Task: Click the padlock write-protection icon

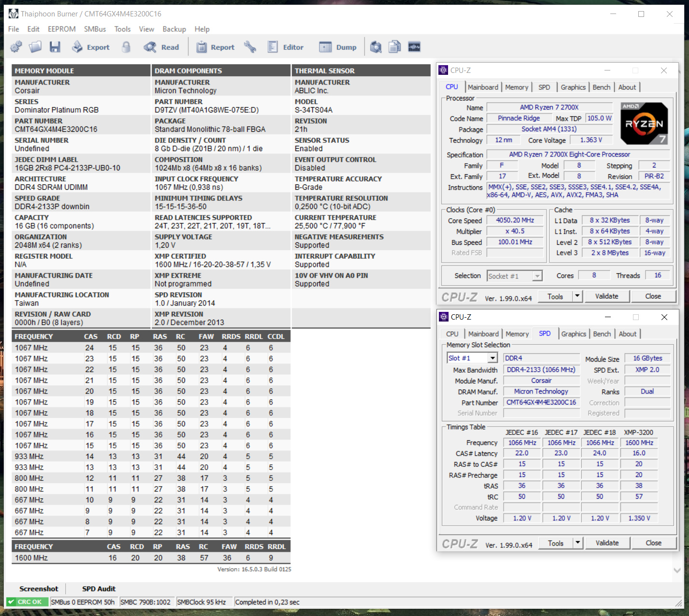Action: [x=126, y=47]
